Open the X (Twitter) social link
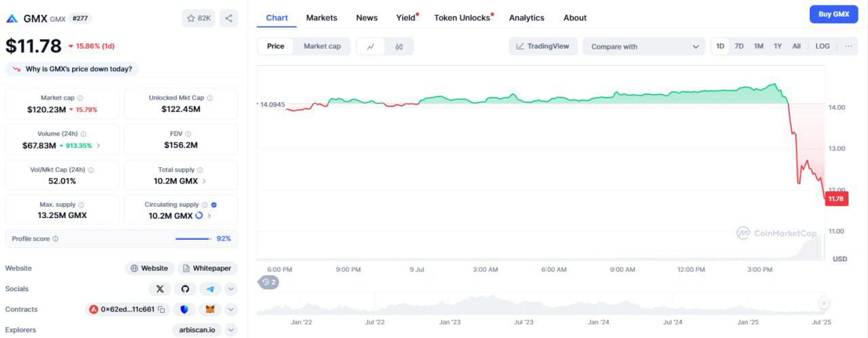The image size is (868, 338). (160, 289)
